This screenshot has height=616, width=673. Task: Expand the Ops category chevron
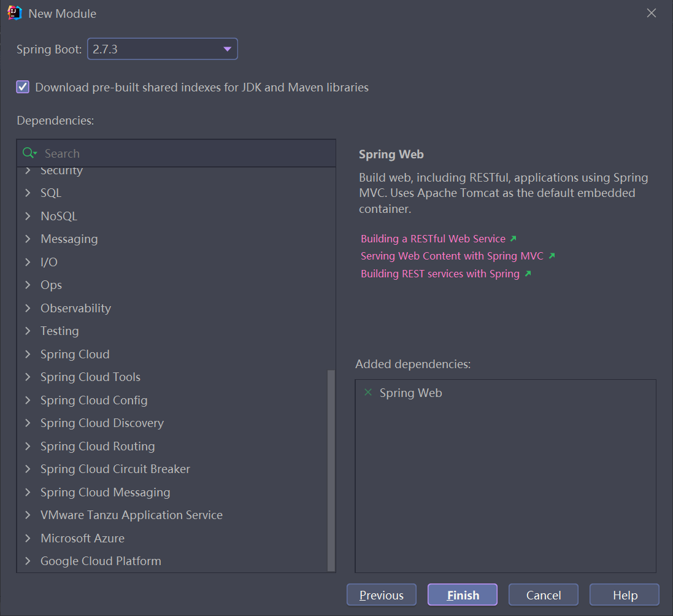[x=28, y=285]
